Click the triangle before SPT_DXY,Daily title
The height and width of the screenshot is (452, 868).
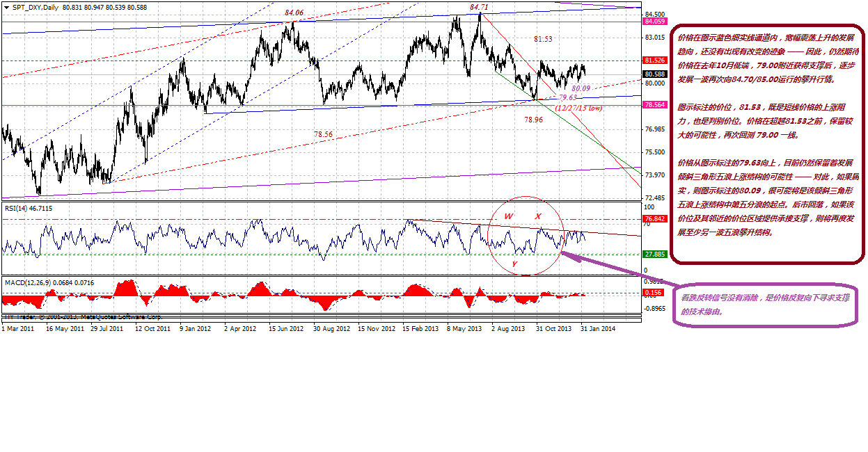6,7
